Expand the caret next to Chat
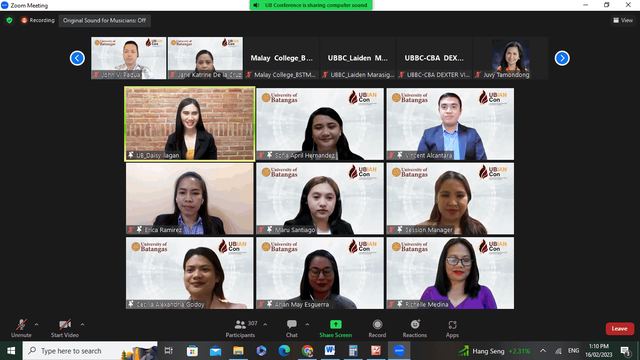Image resolution: width=640 pixels, height=360 pixels. click(307, 324)
